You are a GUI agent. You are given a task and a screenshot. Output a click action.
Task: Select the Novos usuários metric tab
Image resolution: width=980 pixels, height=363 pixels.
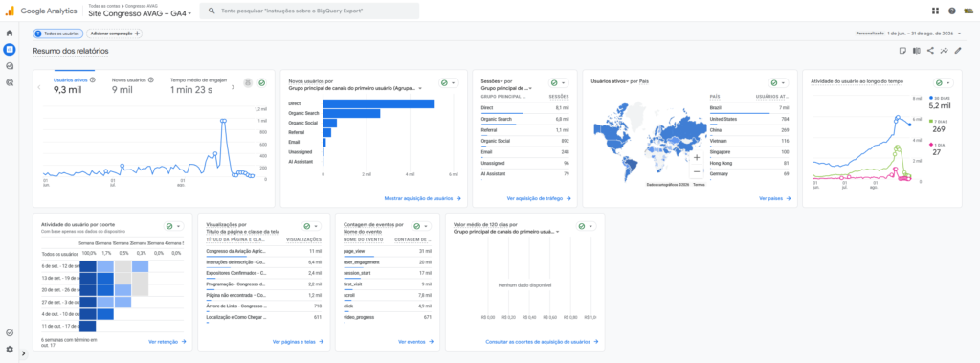pos(132,85)
